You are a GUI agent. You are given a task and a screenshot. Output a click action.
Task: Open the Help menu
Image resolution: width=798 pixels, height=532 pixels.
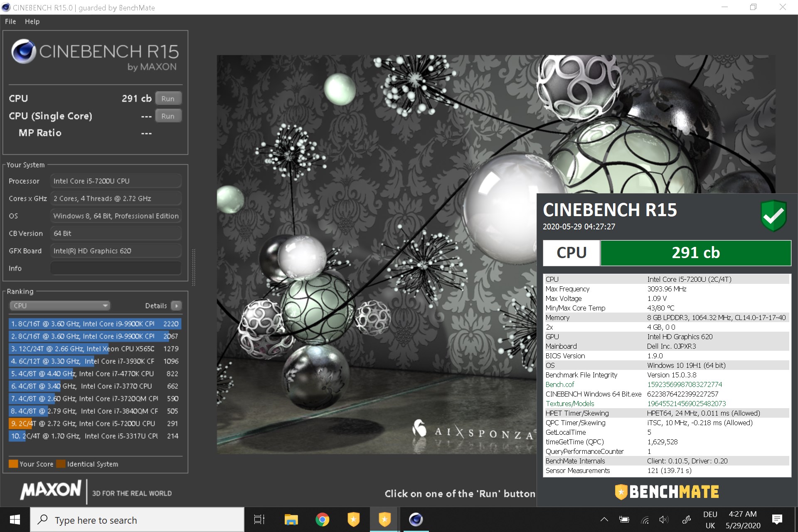[32, 22]
